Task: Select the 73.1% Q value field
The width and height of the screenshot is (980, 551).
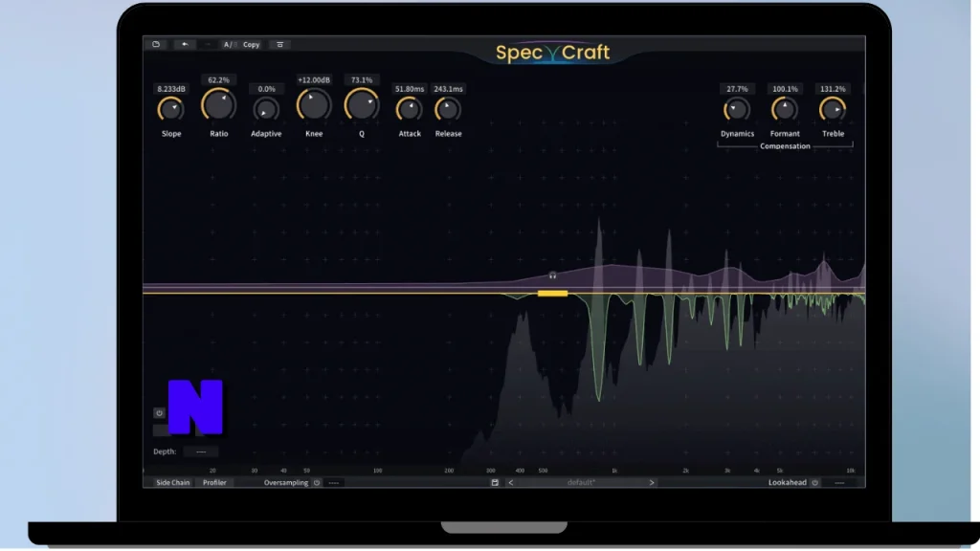Action: [361, 80]
